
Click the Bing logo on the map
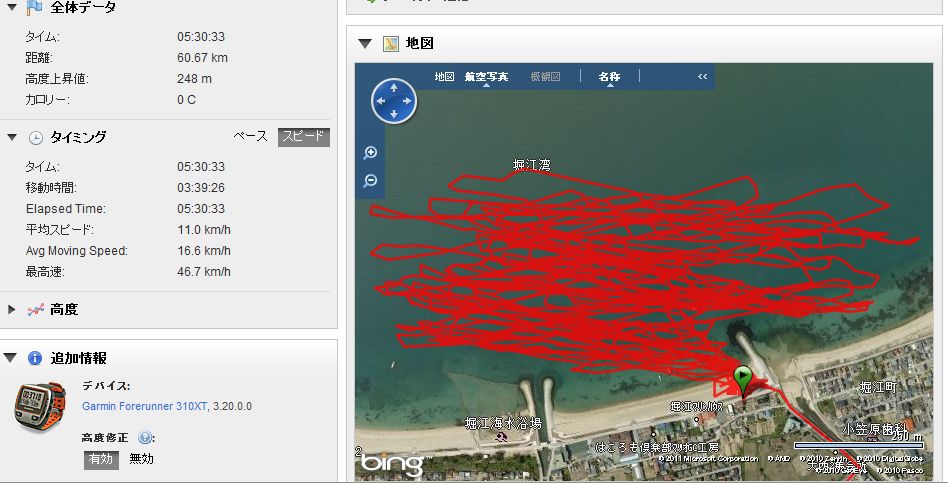click(x=392, y=464)
